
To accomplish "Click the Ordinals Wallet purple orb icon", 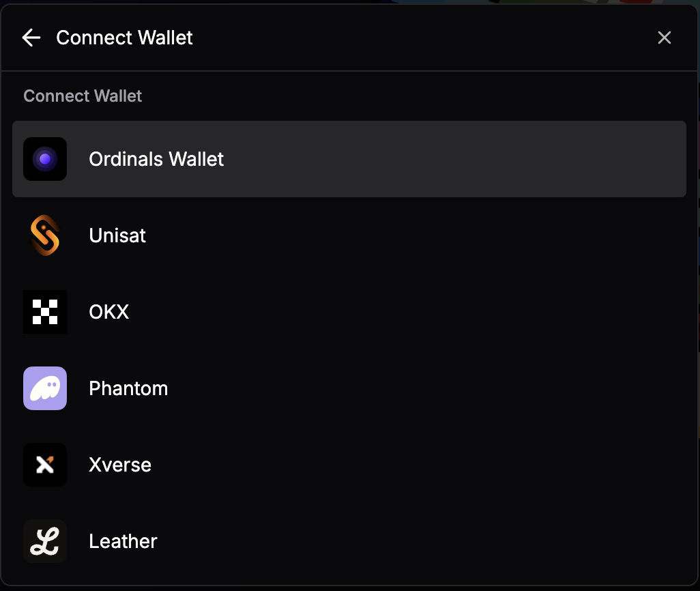I will [45, 159].
